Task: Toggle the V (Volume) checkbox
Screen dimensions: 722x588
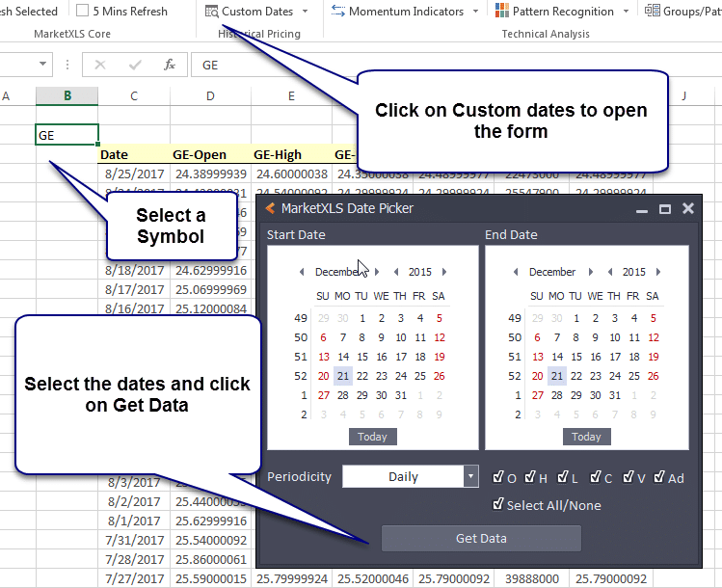Action: coord(628,477)
